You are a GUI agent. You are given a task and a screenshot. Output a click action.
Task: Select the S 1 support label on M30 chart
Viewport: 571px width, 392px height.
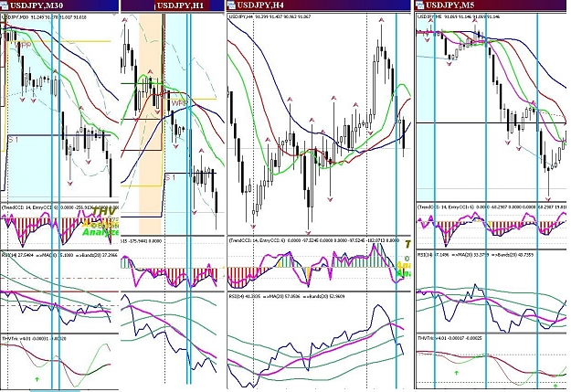(x=13, y=140)
